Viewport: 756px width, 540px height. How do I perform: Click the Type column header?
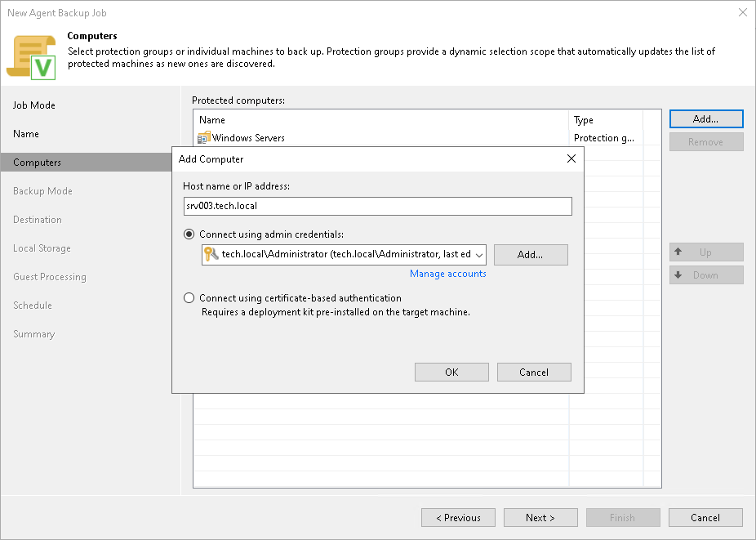point(606,120)
